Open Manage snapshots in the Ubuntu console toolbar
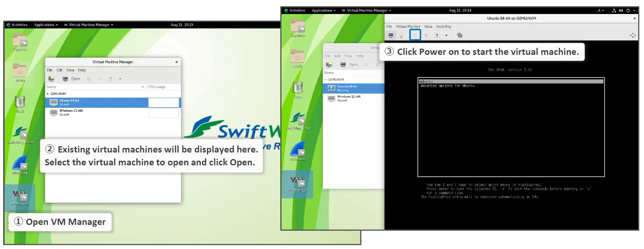Viewport: 644px width, 249px height. click(460, 35)
